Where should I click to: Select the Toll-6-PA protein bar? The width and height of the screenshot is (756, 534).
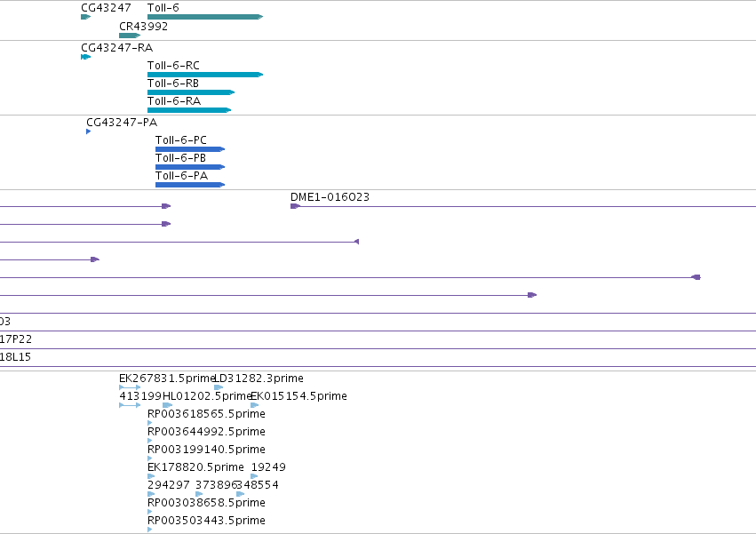click(x=190, y=185)
